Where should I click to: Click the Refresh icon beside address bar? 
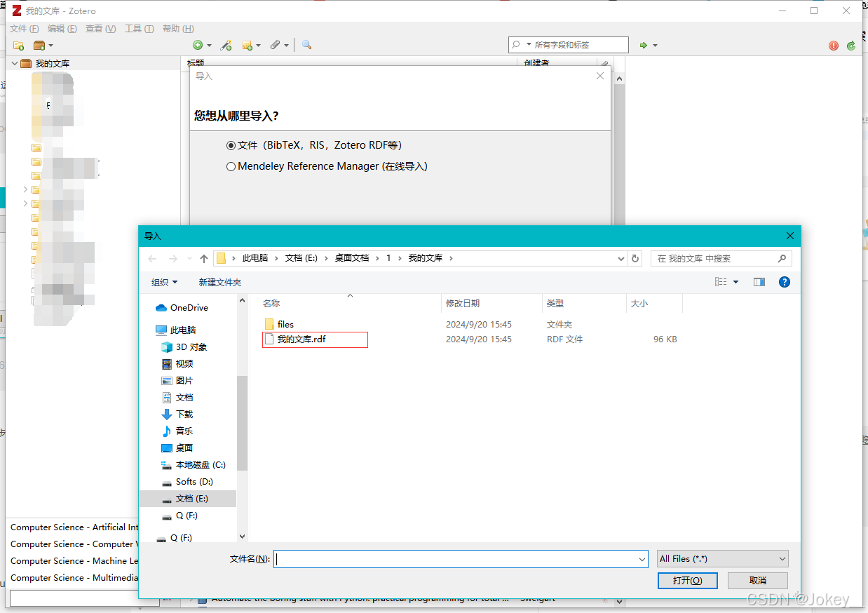point(635,259)
